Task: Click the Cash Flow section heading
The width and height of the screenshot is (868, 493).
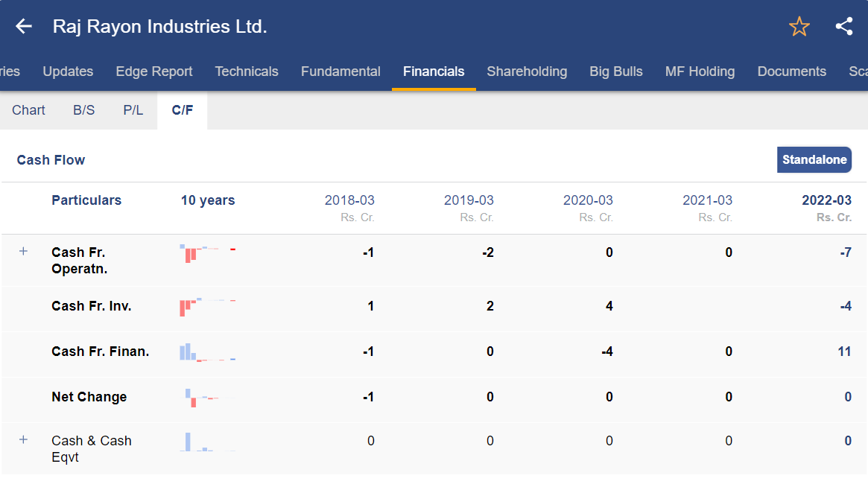Action: point(51,160)
